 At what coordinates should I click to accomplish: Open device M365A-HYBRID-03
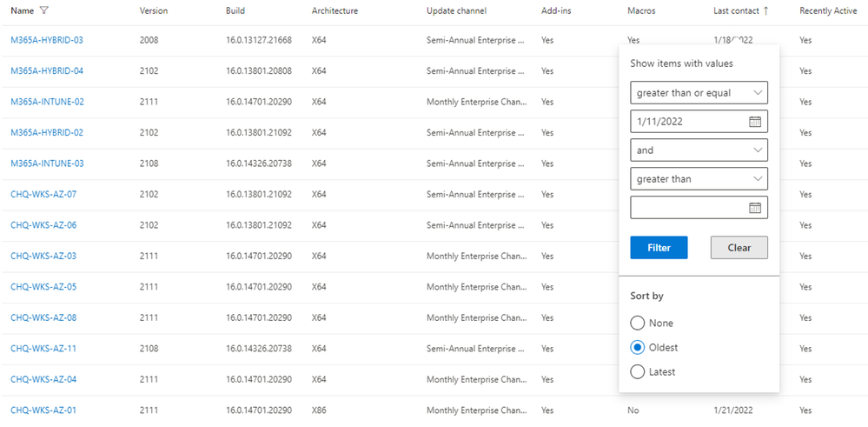coord(47,40)
